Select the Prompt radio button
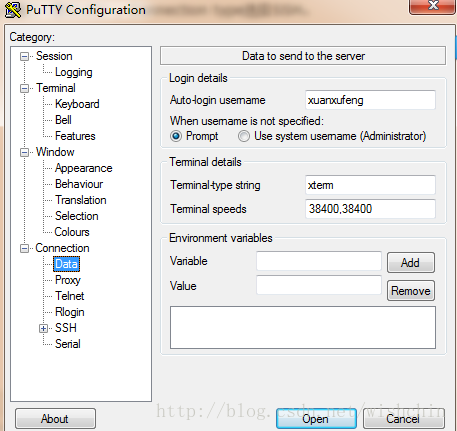457x431 pixels. (176, 136)
